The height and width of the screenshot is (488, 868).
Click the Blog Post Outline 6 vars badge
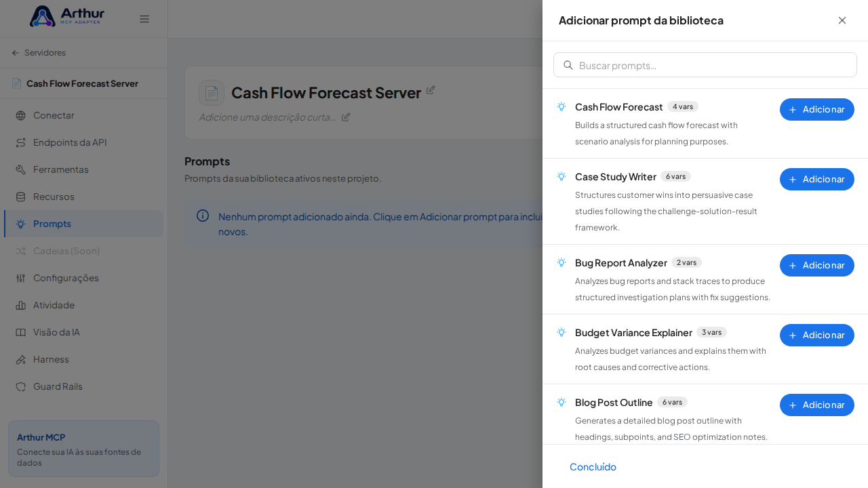[x=672, y=402]
